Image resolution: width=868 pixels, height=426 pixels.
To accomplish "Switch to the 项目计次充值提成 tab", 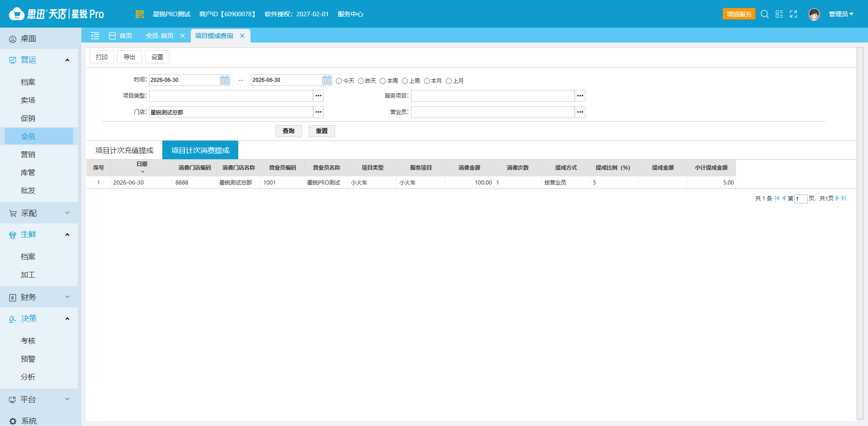I will 124,150.
